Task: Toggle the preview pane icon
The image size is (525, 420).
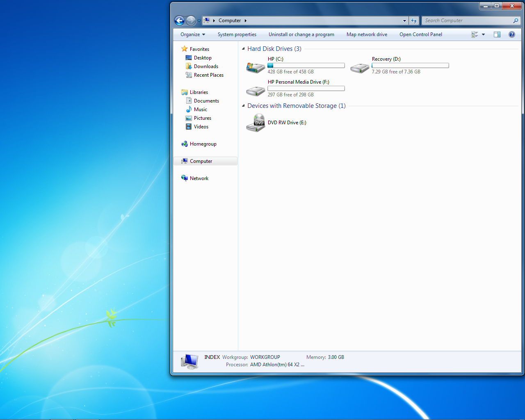Action: point(497,34)
